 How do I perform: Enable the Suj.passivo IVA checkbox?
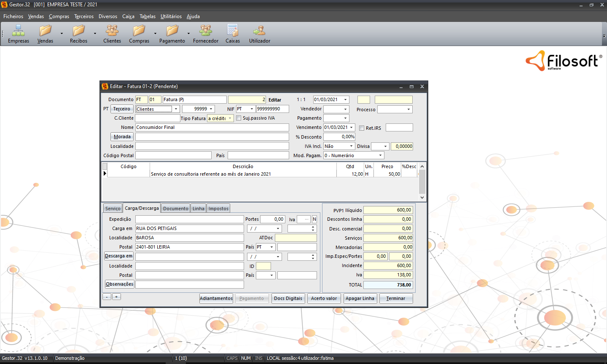pos(239,118)
